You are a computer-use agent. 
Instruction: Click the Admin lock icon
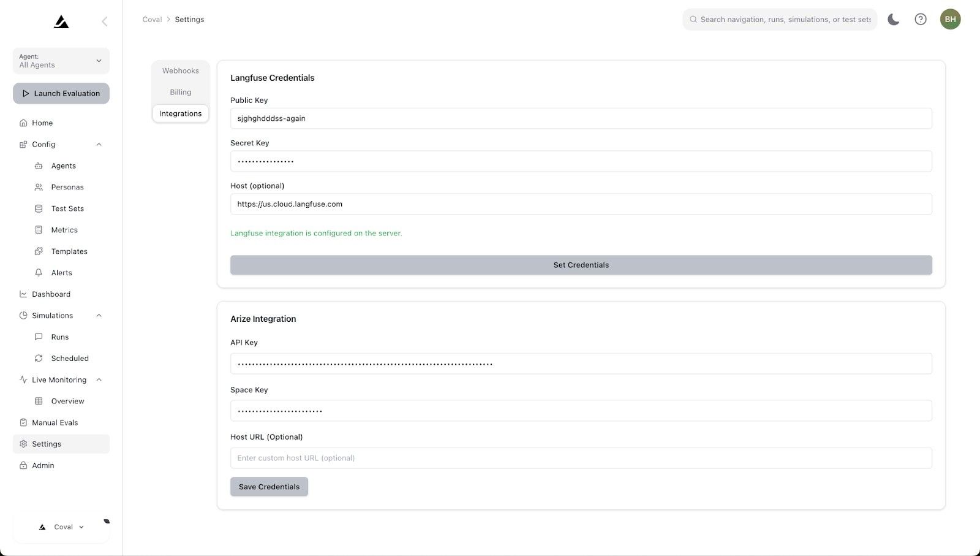click(23, 466)
